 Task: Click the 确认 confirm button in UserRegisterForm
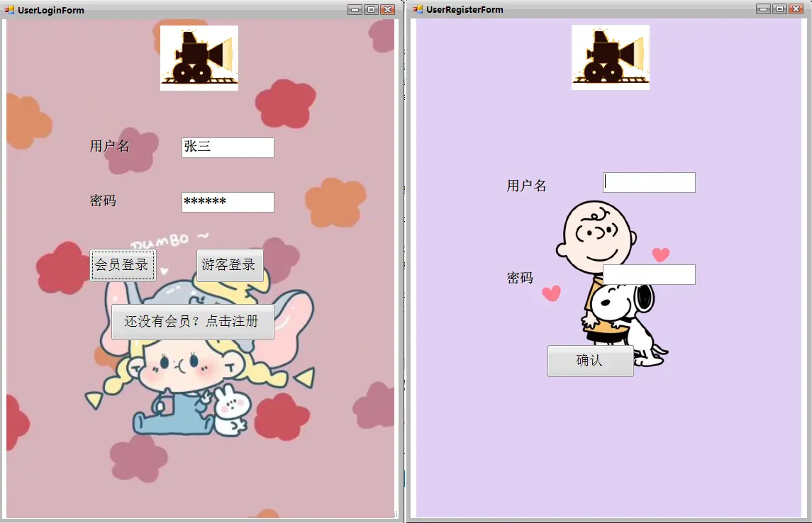tap(590, 361)
